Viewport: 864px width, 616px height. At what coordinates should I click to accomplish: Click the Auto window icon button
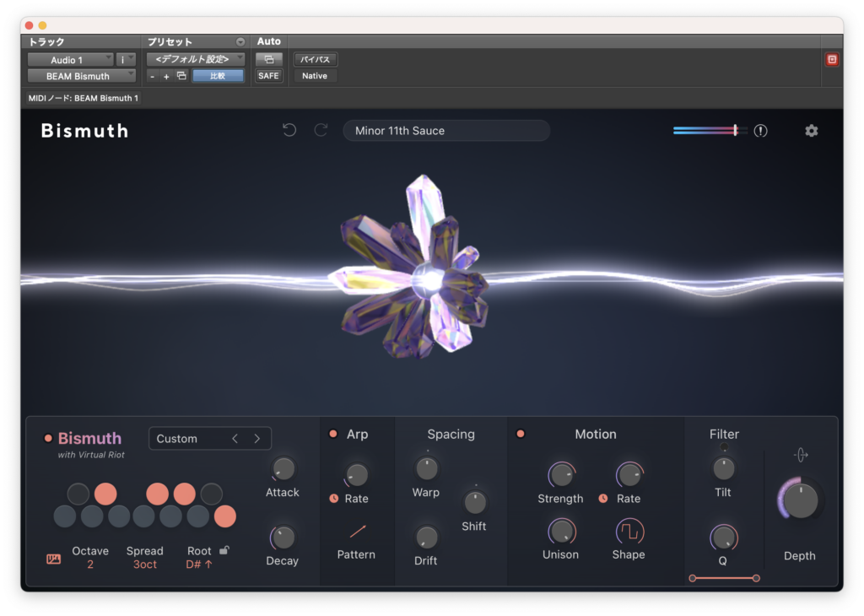point(269,59)
